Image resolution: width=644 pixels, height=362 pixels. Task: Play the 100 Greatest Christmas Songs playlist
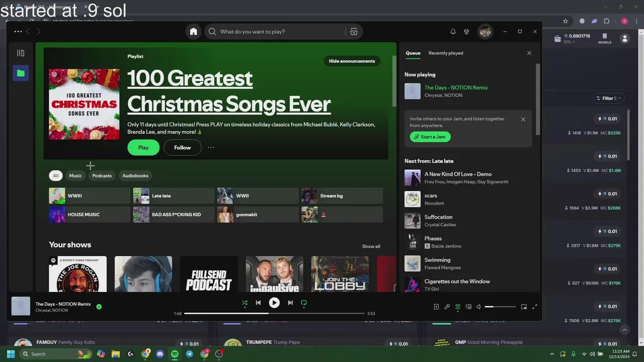click(x=143, y=147)
